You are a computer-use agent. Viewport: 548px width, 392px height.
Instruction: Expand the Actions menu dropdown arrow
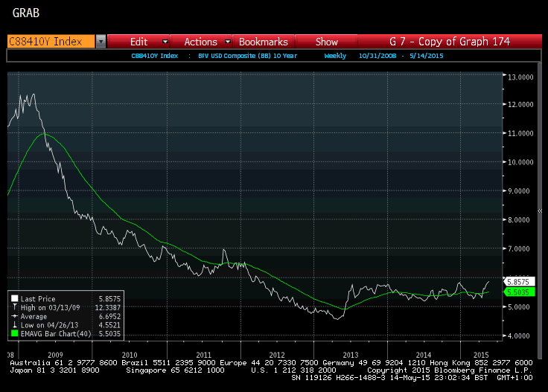[227, 42]
